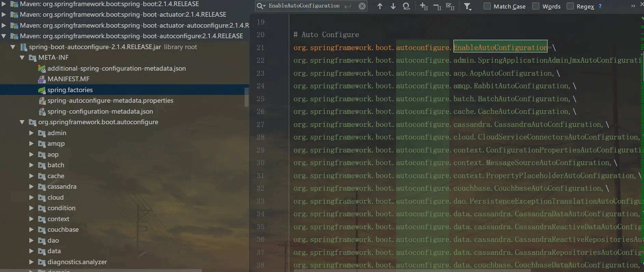
Task: Click RabbitAutoConfiguration on line 24
Action: pyautogui.click(x=521, y=86)
